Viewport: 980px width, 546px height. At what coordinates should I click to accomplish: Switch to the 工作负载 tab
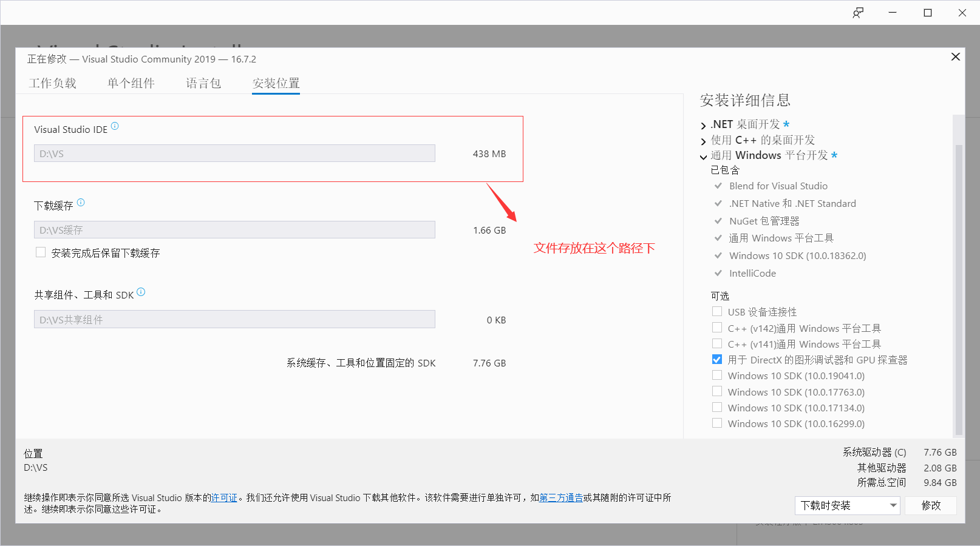pos(53,83)
